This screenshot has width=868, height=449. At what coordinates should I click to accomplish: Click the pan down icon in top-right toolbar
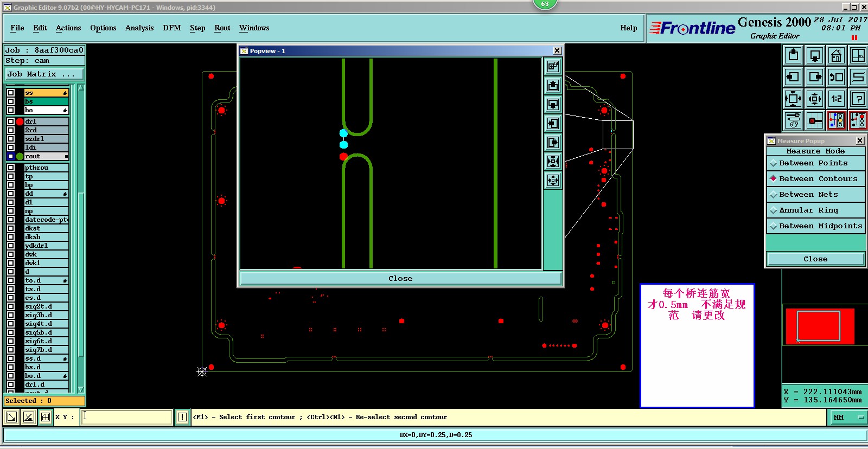pyautogui.click(x=815, y=55)
